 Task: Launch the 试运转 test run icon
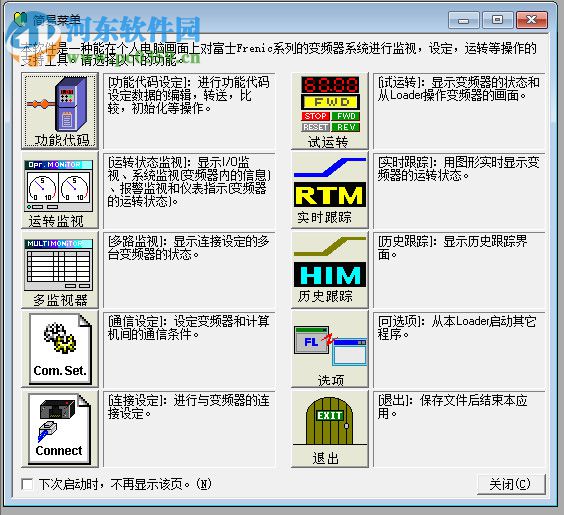tap(330, 111)
